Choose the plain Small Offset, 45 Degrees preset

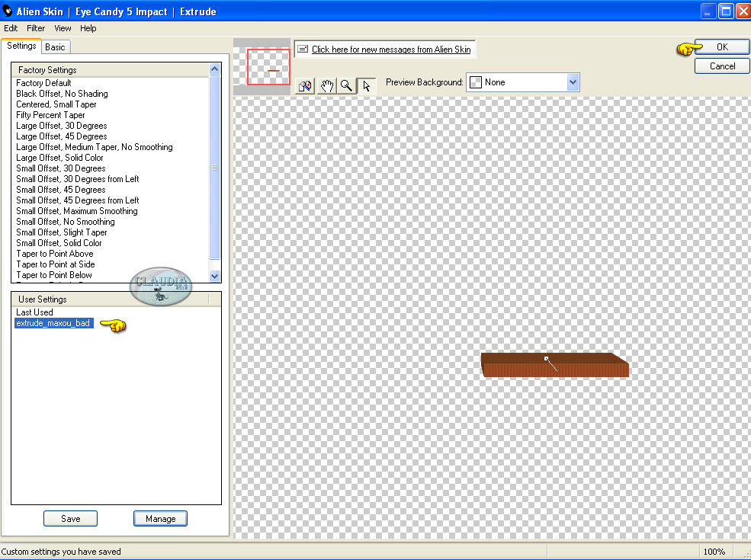[61, 190]
